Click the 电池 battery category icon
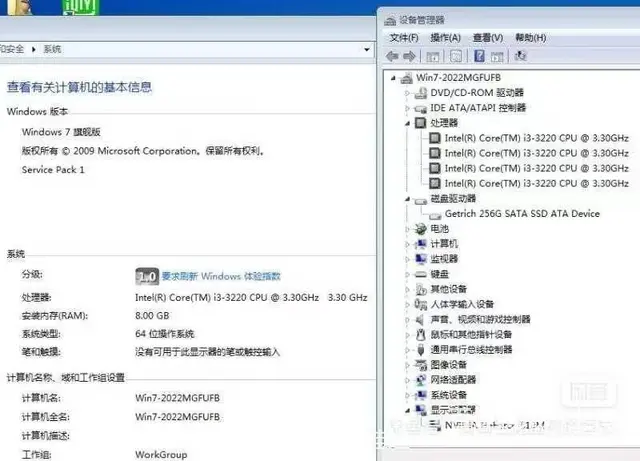The height and width of the screenshot is (461, 640). point(420,229)
